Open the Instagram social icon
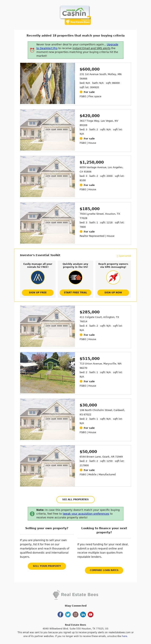This screenshot has width=151, height=644. [x=75, y=614]
